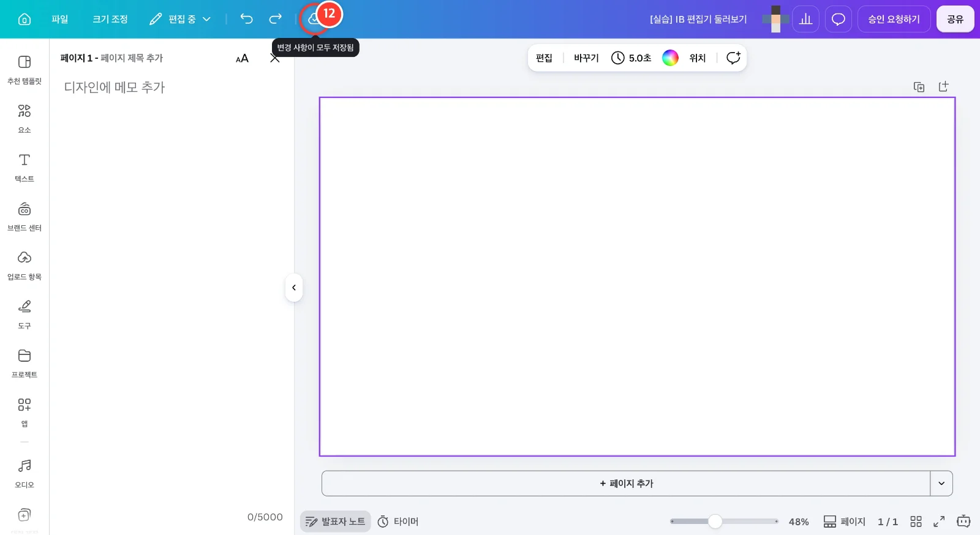Add a new page with the page-plus icon
This screenshot has width=980, height=535.
(943, 87)
